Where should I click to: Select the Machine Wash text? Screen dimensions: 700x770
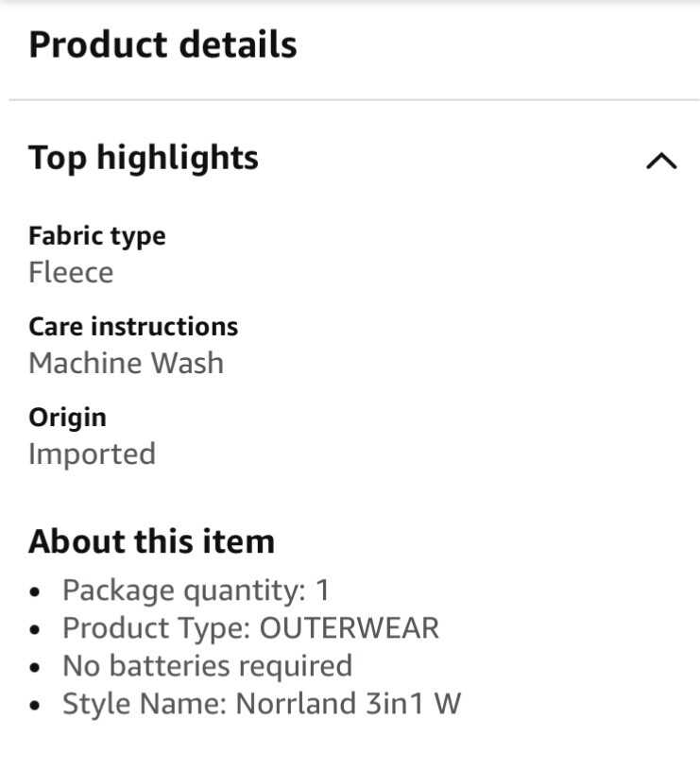pos(126,364)
